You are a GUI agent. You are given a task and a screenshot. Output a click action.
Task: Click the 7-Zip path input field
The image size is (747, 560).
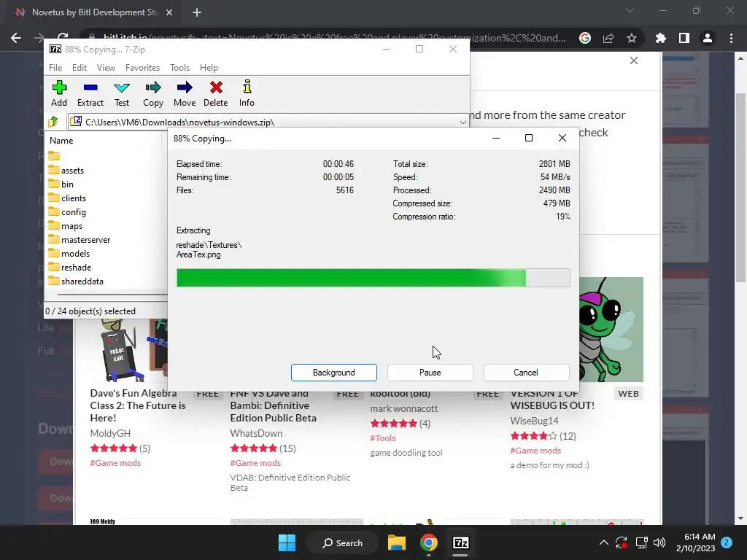pyautogui.click(x=269, y=122)
